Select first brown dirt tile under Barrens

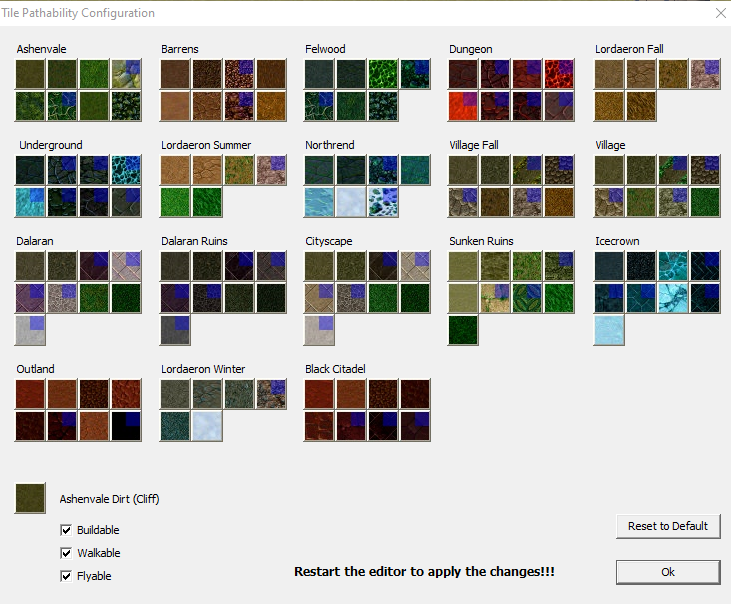point(175,74)
